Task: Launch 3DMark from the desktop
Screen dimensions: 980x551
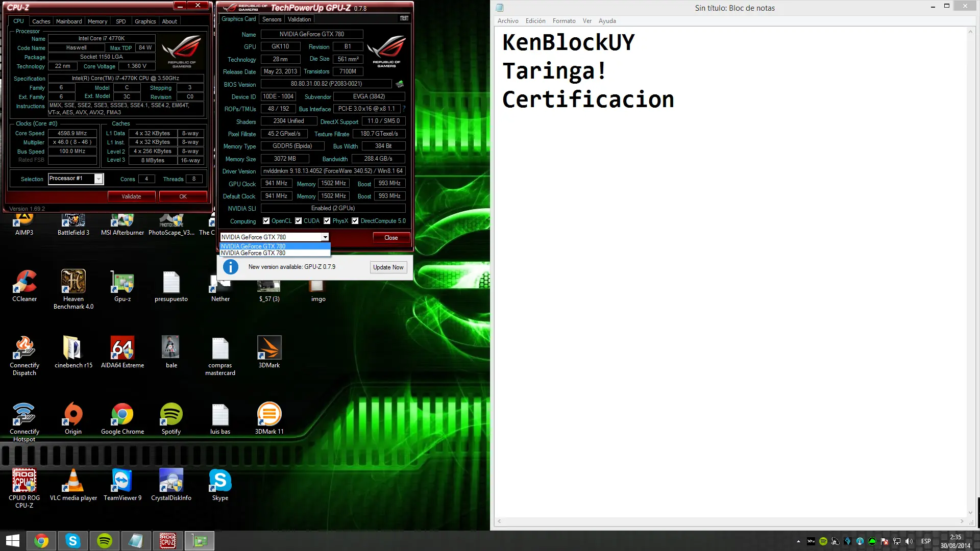Action: (x=269, y=352)
